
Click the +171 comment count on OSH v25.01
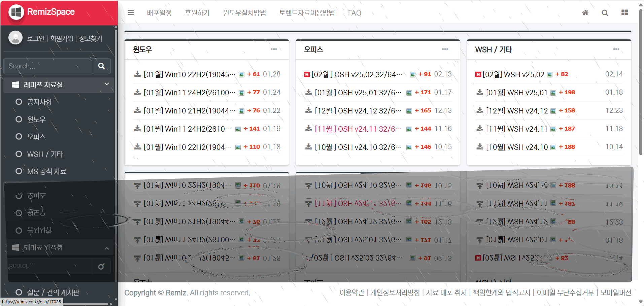click(x=423, y=92)
